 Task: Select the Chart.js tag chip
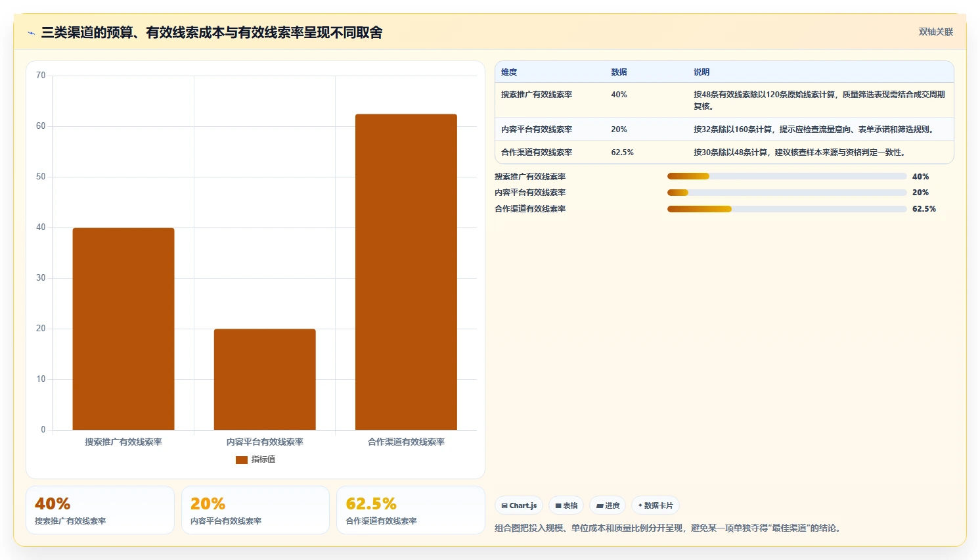point(519,505)
